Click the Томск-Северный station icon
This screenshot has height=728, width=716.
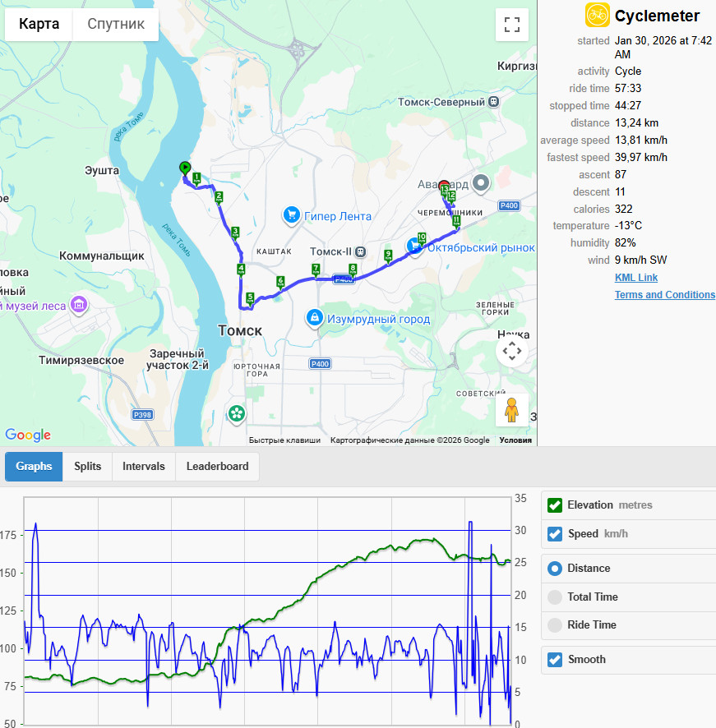(x=494, y=102)
